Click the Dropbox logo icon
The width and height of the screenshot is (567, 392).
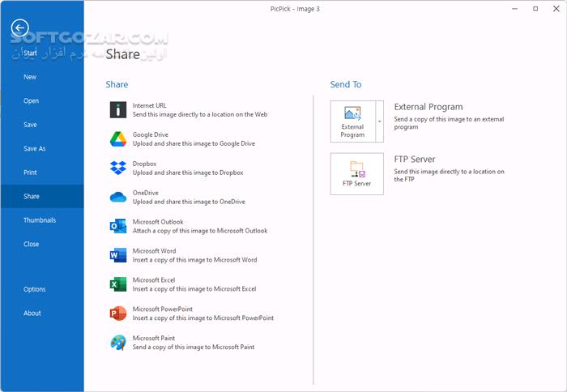118,168
